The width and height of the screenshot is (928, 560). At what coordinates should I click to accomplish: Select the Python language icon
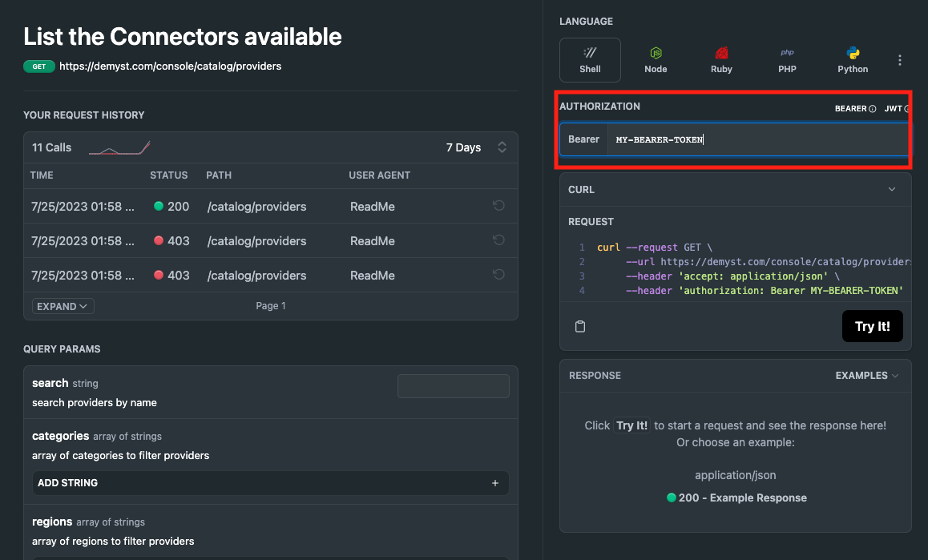853,60
